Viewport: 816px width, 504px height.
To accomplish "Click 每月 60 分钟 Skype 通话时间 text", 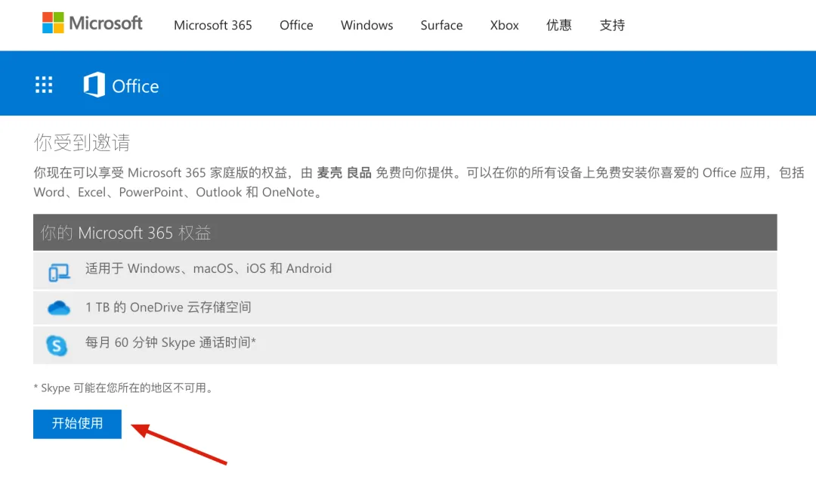I will tap(170, 342).
